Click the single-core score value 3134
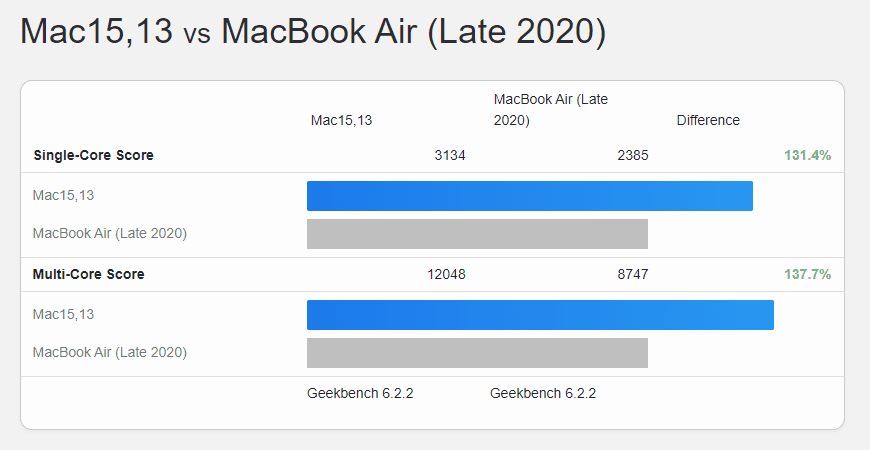This screenshot has width=870, height=450. (450, 155)
